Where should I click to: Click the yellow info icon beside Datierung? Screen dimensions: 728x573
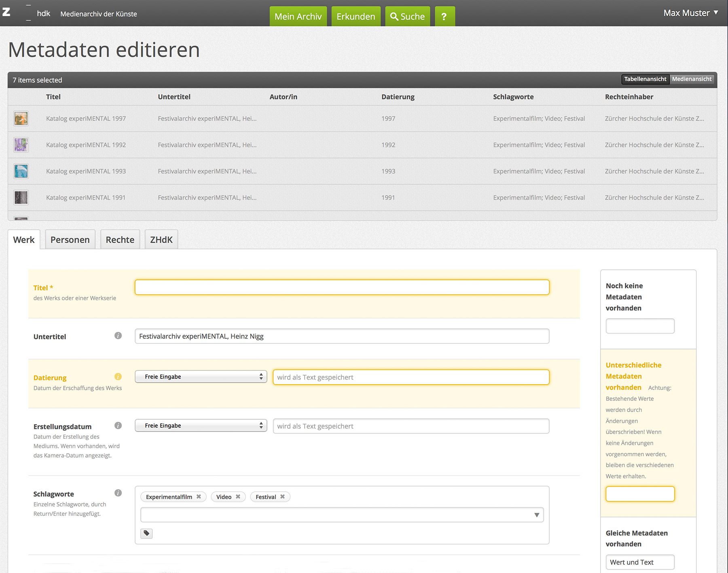coord(118,377)
